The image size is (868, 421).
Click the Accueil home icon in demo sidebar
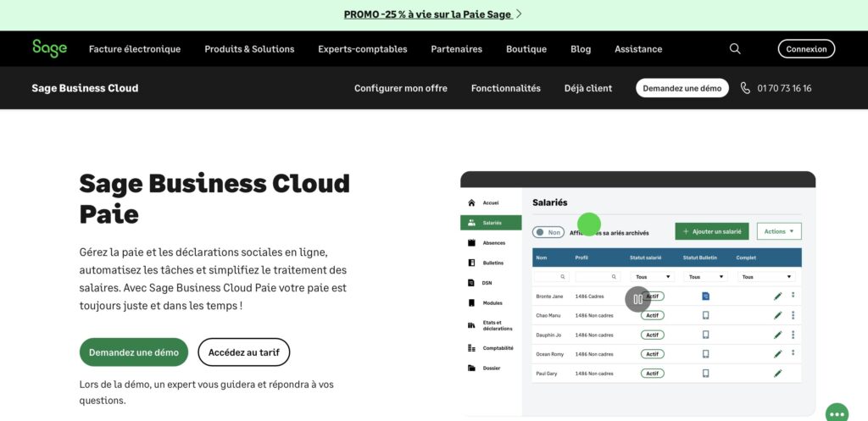471,202
